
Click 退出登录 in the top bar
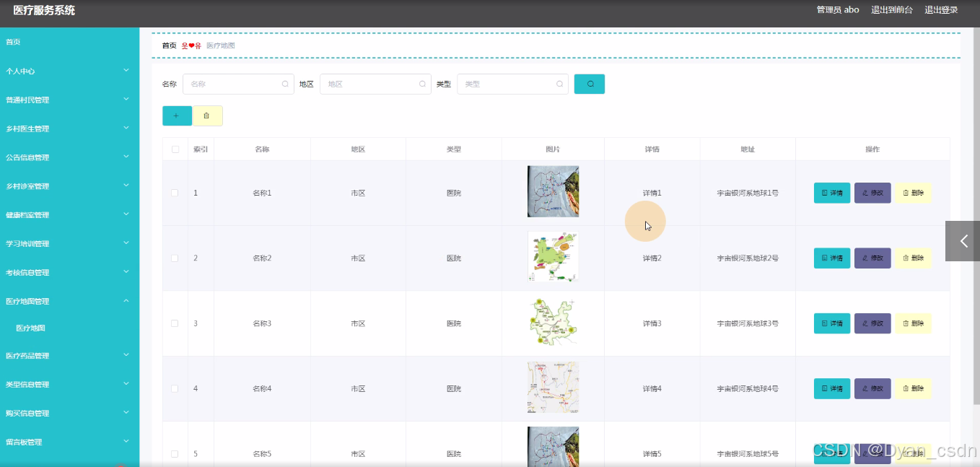(x=942, y=10)
